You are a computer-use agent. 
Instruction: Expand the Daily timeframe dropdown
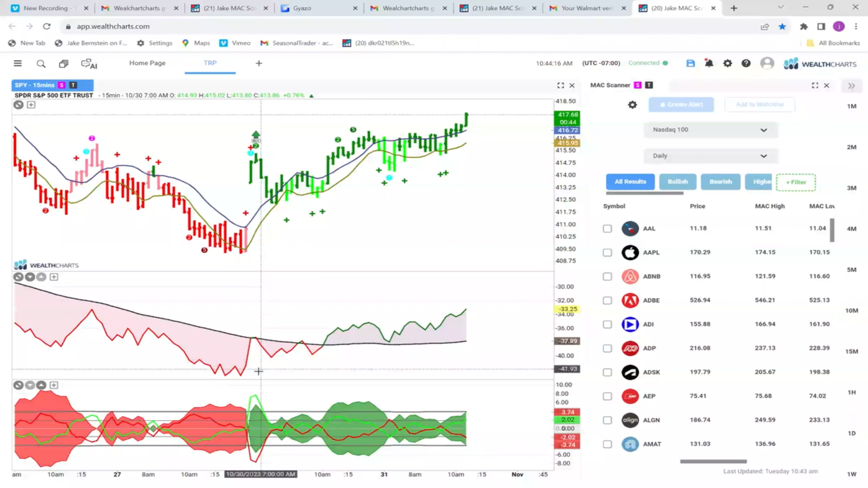[x=711, y=156]
